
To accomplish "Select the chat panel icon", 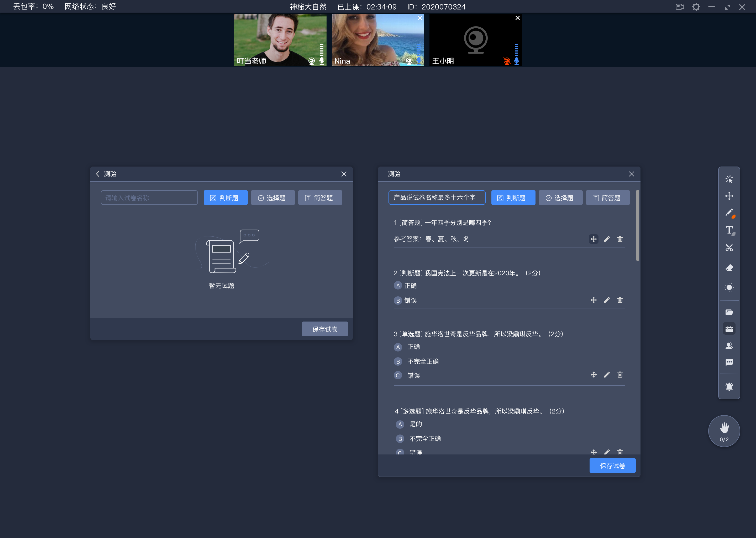I will (x=729, y=364).
